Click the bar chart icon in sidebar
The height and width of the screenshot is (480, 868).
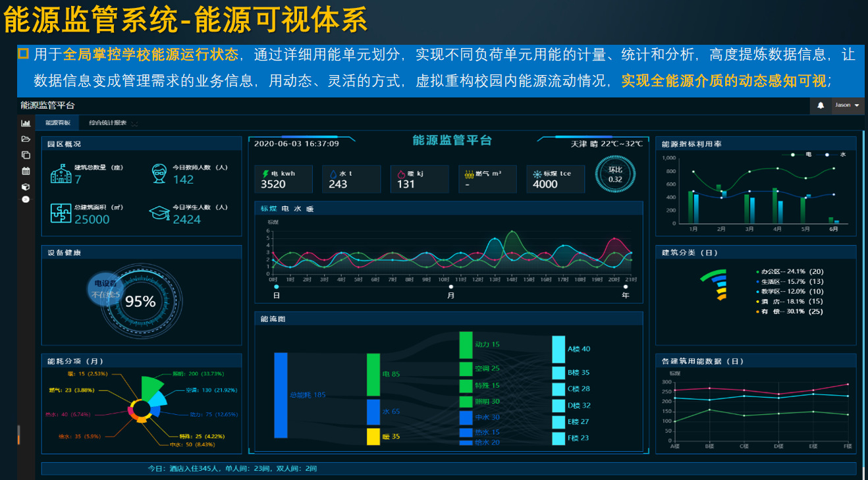pyautogui.click(x=26, y=123)
